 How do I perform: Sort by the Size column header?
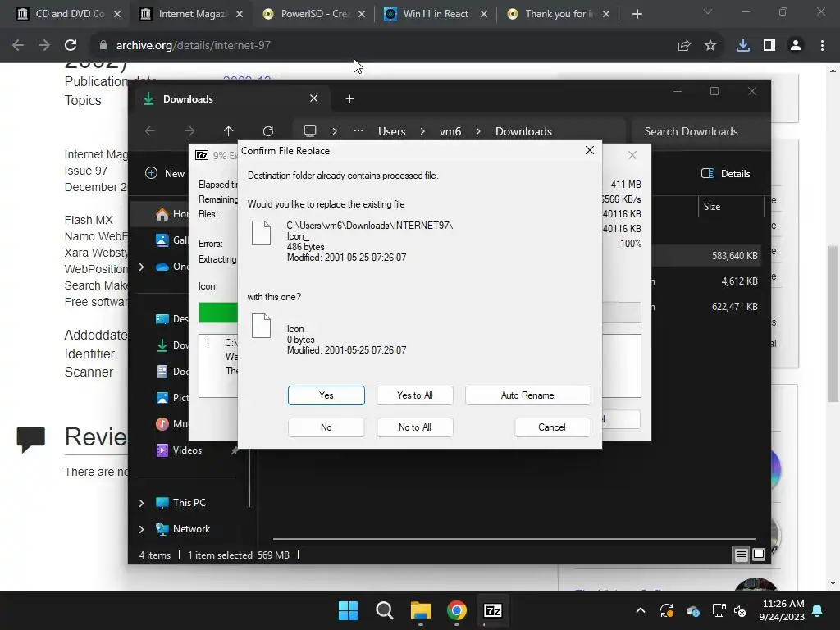(x=731, y=206)
